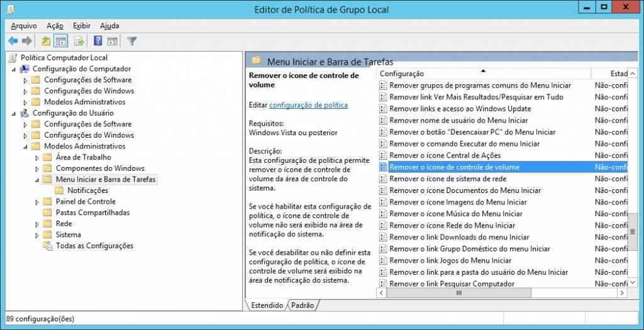This screenshot has height=330, width=644.
Task: Click policy icon beside Remover o ícone Central de Ações
Action: click(383, 155)
